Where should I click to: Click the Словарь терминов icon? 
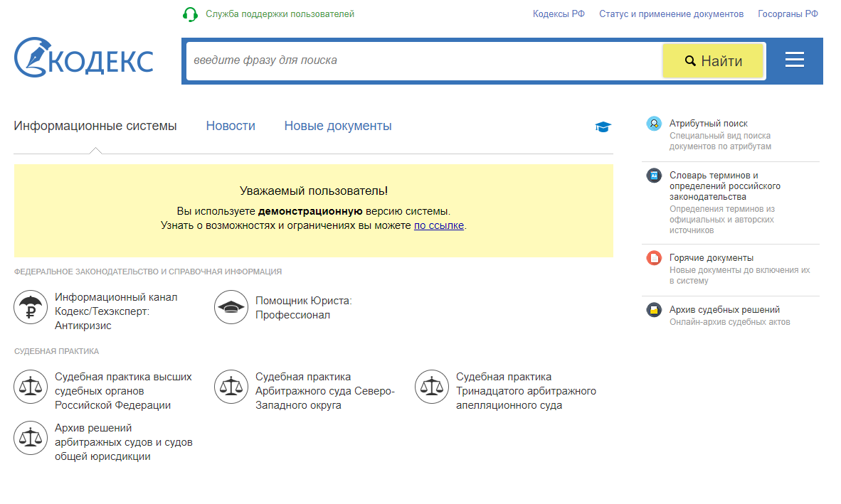tap(654, 176)
